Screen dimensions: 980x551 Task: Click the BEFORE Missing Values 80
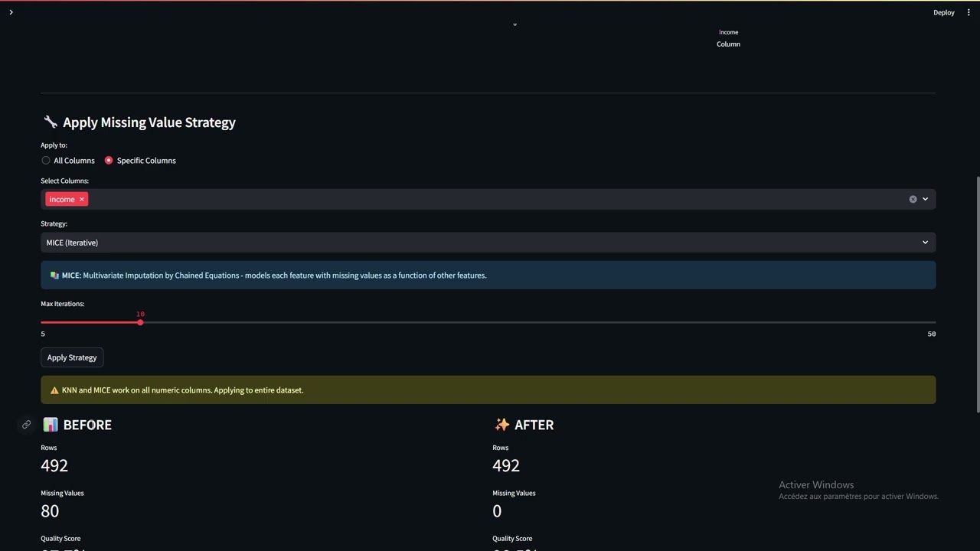[x=50, y=510]
